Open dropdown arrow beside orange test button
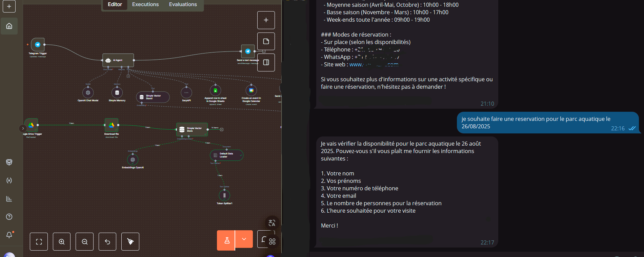The width and height of the screenshot is (644, 257). (x=244, y=239)
